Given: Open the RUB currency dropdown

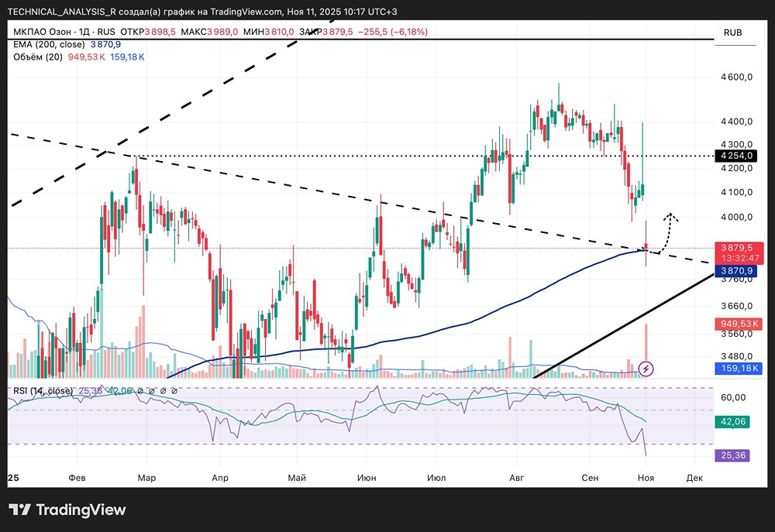Looking at the screenshot, I should pos(733,33).
